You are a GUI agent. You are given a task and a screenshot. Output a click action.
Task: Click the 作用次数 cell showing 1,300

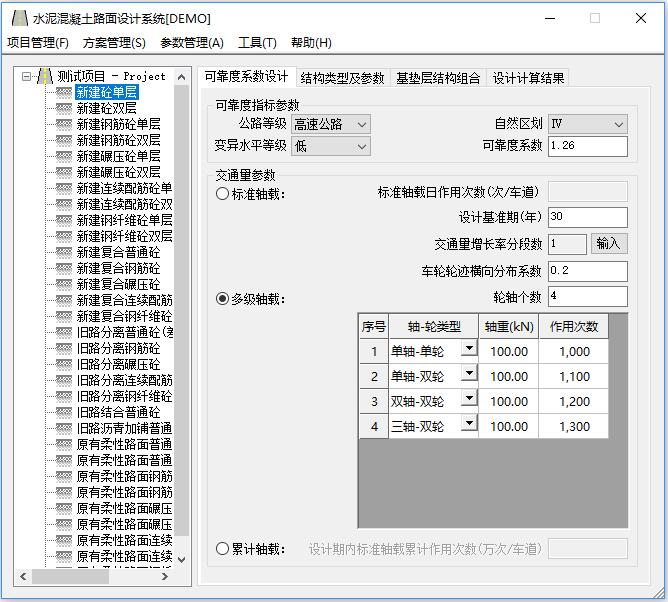point(573,426)
